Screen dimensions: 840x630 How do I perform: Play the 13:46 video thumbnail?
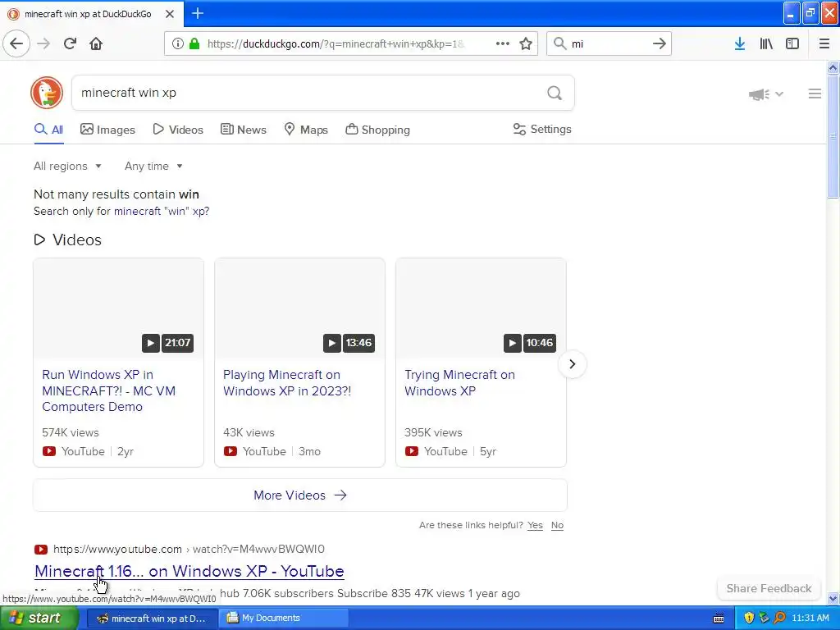[299, 308]
